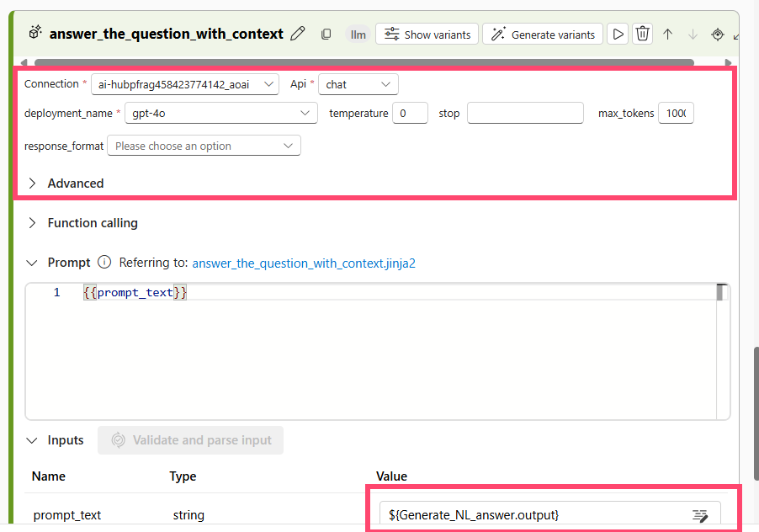Screen dimensions: 759x532
Task: Click the prompt editor's vertical scrollbar thumb
Action: pyautogui.click(x=719, y=292)
